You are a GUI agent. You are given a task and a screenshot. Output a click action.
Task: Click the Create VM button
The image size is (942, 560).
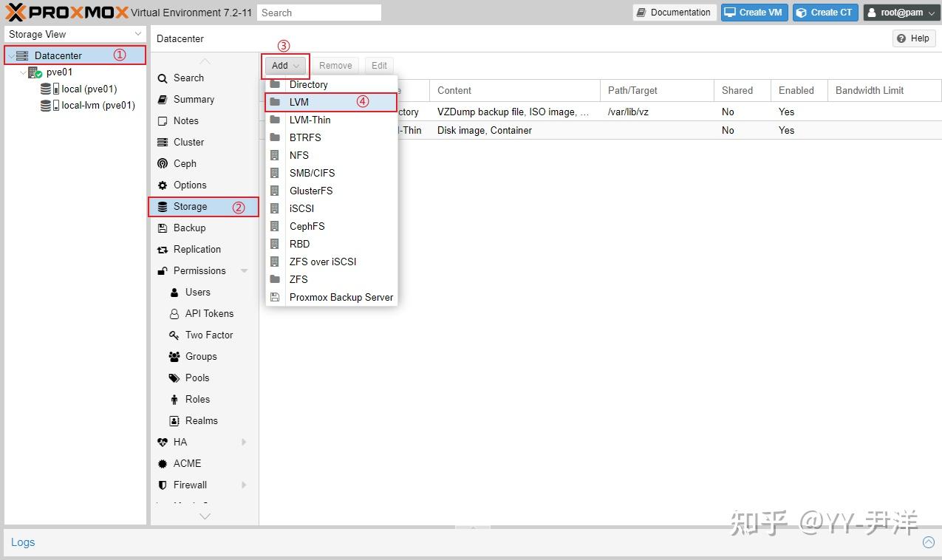coord(754,12)
